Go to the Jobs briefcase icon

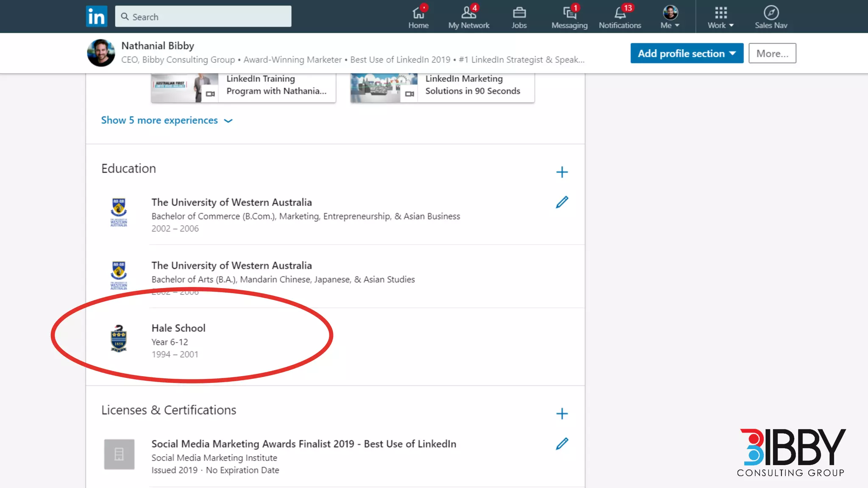click(519, 13)
